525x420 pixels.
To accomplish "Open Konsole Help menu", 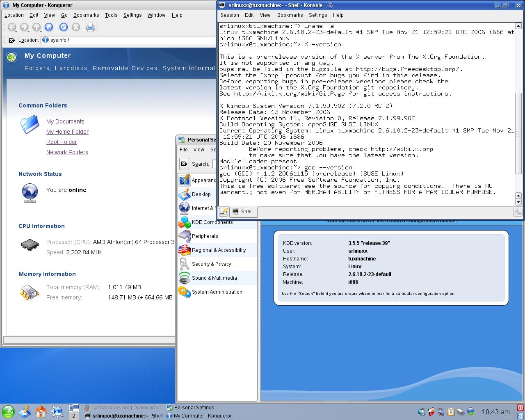I will [x=338, y=15].
